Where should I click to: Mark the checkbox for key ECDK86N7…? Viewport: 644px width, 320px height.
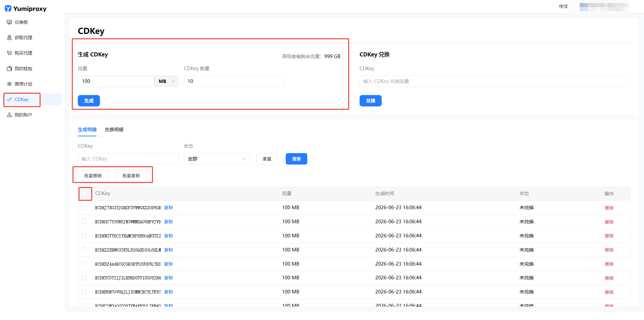point(84,292)
